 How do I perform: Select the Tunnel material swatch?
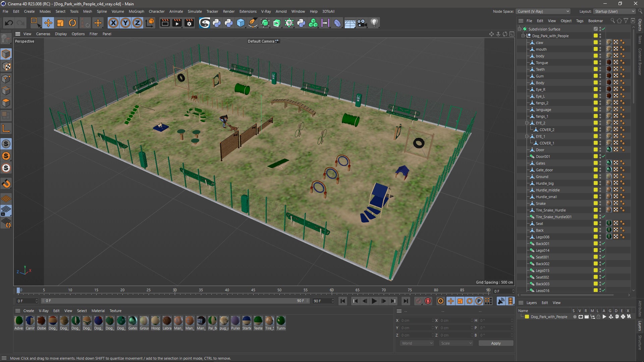click(x=281, y=323)
